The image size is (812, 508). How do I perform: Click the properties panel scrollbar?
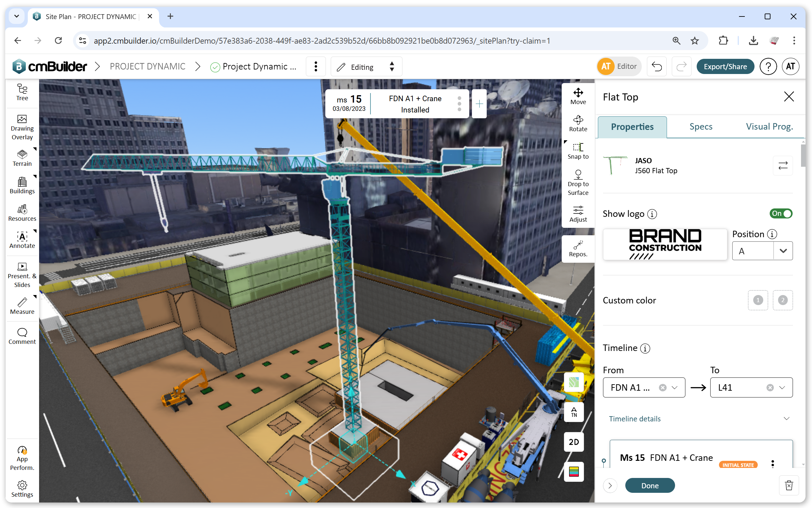803,155
